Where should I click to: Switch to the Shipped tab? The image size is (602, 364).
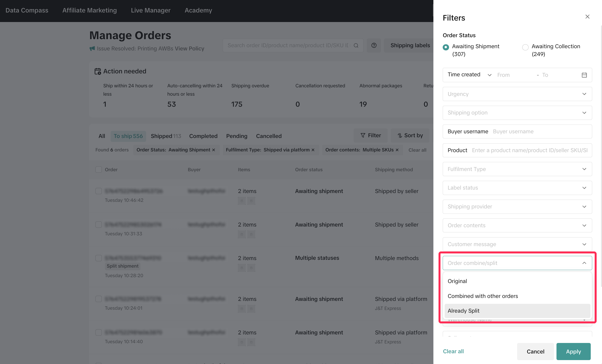coord(166,136)
